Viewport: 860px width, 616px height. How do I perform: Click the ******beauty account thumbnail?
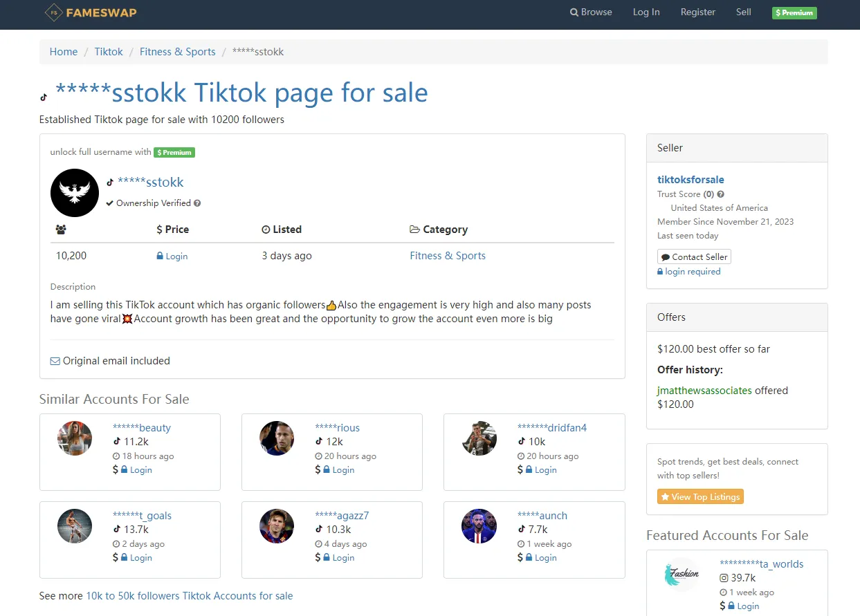click(x=75, y=438)
